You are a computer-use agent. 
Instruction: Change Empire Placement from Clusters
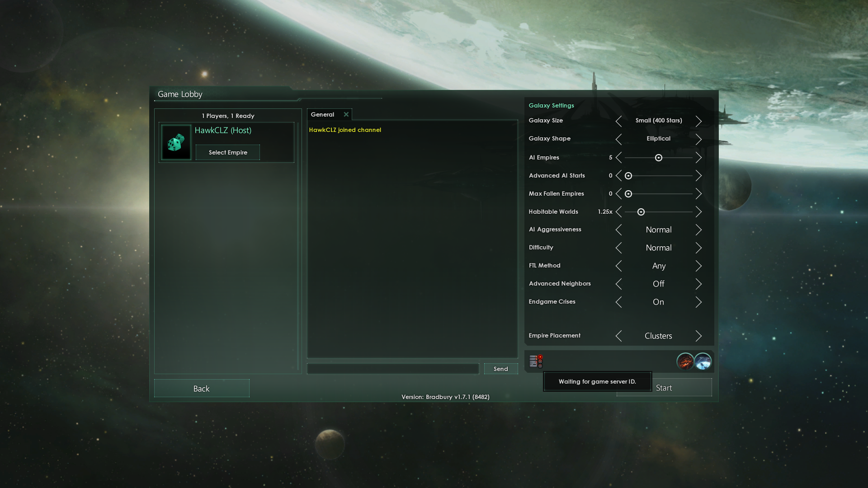point(698,336)
